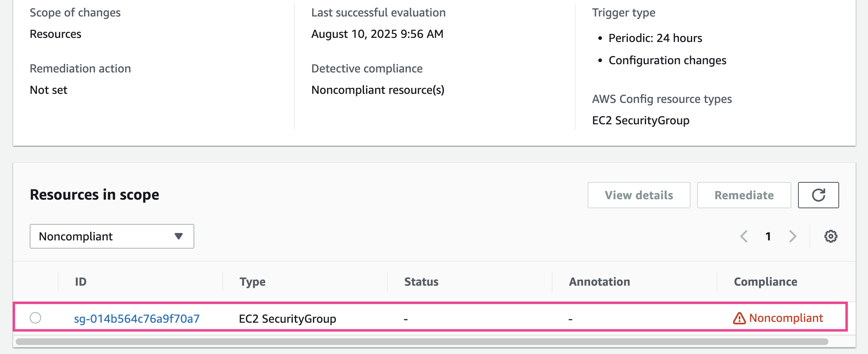This screenshot has height=354, width=868.
Task: Open the Noncompliant compliance filter dropdown
Action: (112, 236)
